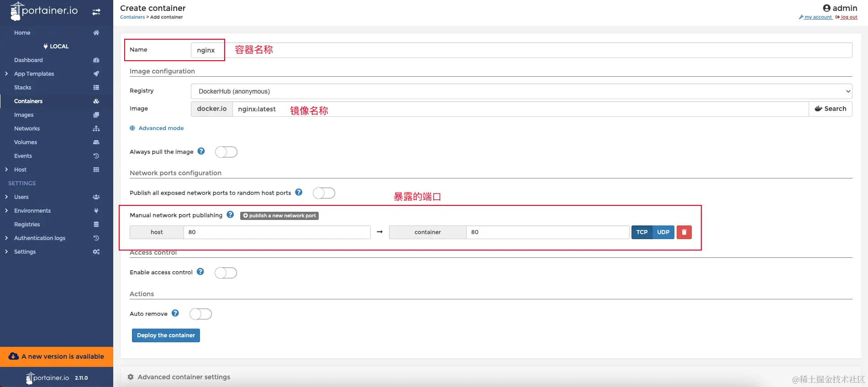Click the host port input field
The width and height of the screenshot is (868, 387).
(277, 232)
